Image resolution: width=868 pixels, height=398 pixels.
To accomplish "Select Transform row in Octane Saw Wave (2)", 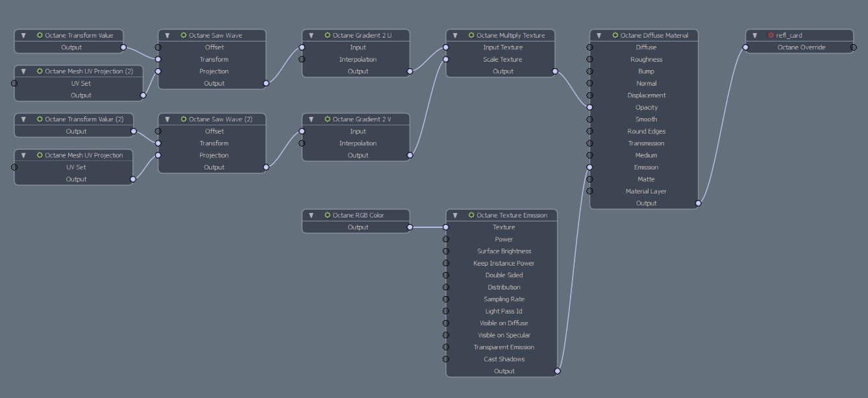I will coord(212,143).
